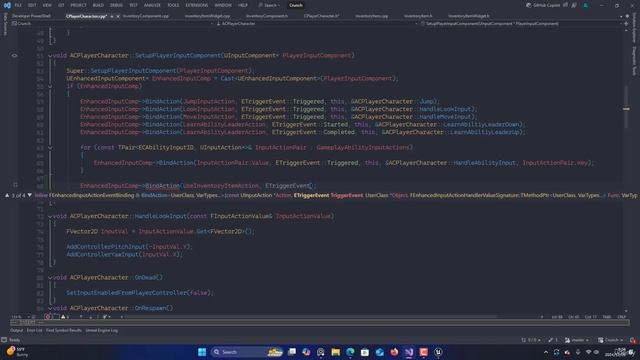640x360 pixels.
Task: Switch to the InventoryComponent.h tab
Action: point(267,16)
